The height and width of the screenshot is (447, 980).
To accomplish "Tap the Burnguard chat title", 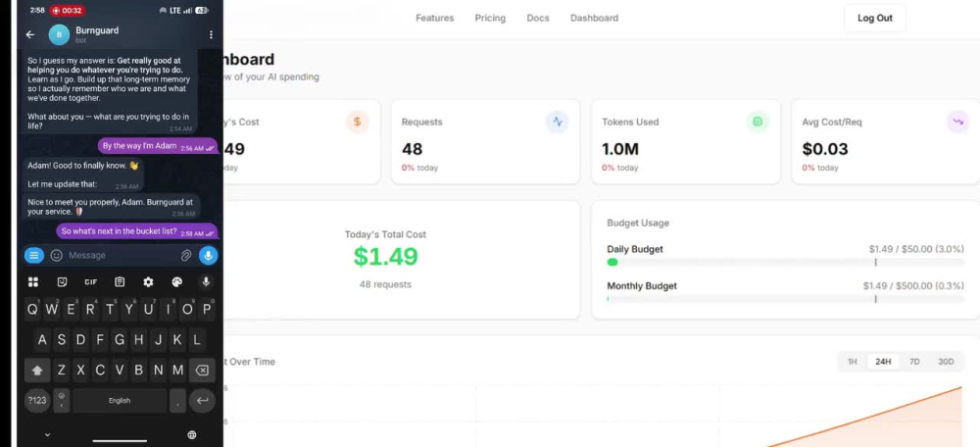I will 97,30.
